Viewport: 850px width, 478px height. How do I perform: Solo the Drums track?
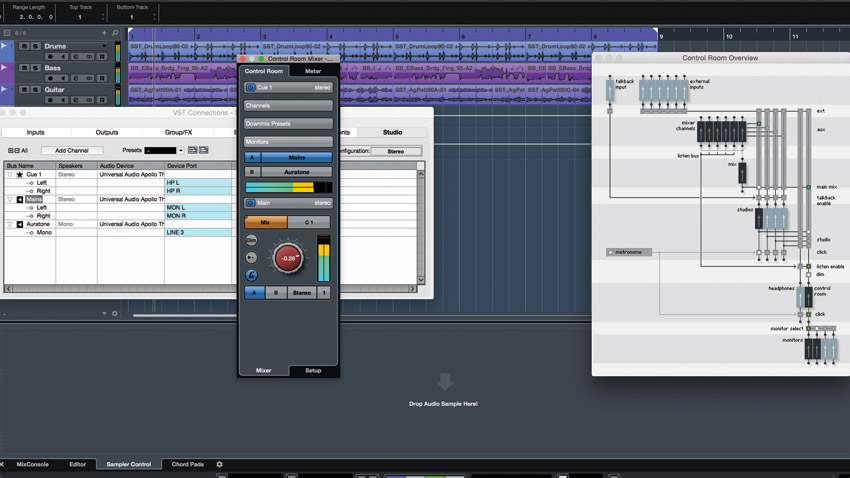pyautogui.click(x=35, y=46)
